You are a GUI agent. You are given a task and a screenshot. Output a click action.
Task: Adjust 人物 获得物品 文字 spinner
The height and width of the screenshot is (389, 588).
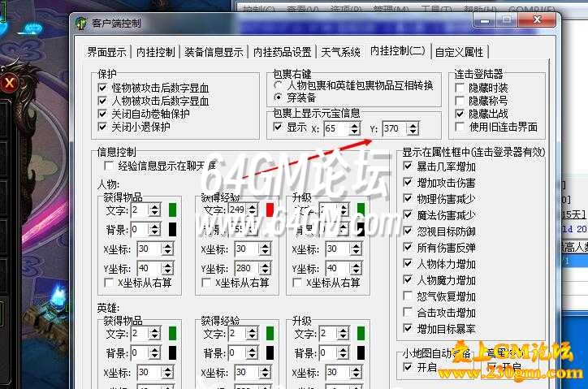point(154,210)
